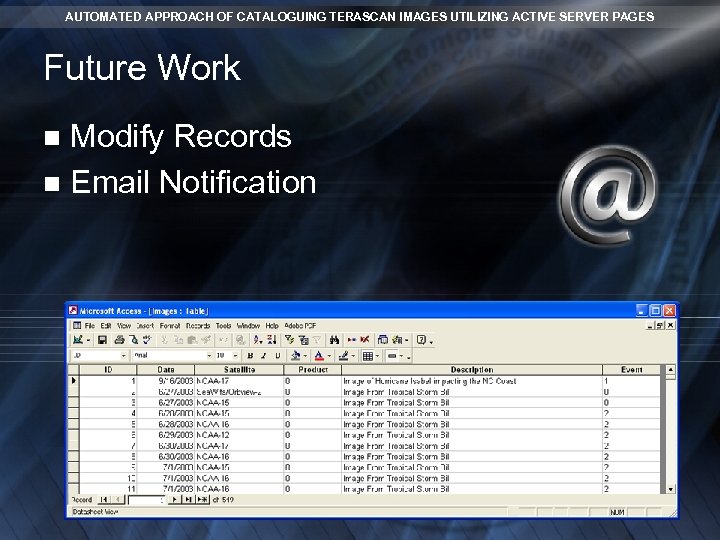Click the Line/Border Color pen swatch
This screenshot has width=720, height=540.
343,356
